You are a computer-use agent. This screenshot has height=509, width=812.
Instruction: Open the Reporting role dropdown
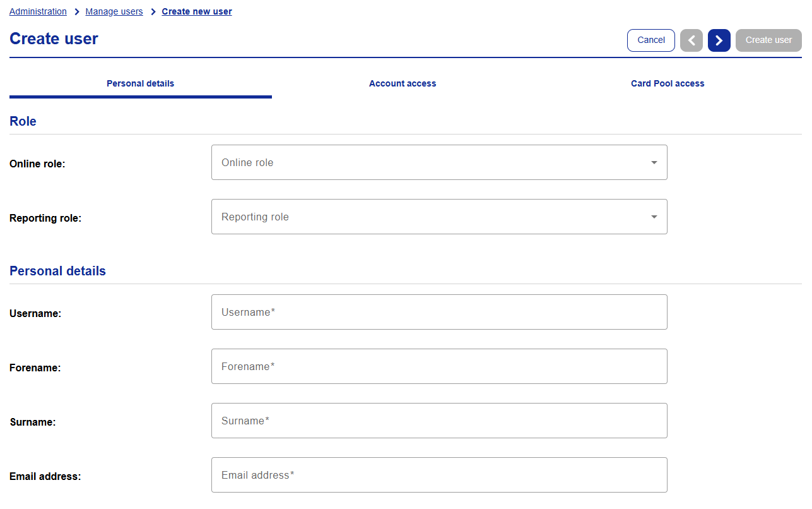[439, 217]
